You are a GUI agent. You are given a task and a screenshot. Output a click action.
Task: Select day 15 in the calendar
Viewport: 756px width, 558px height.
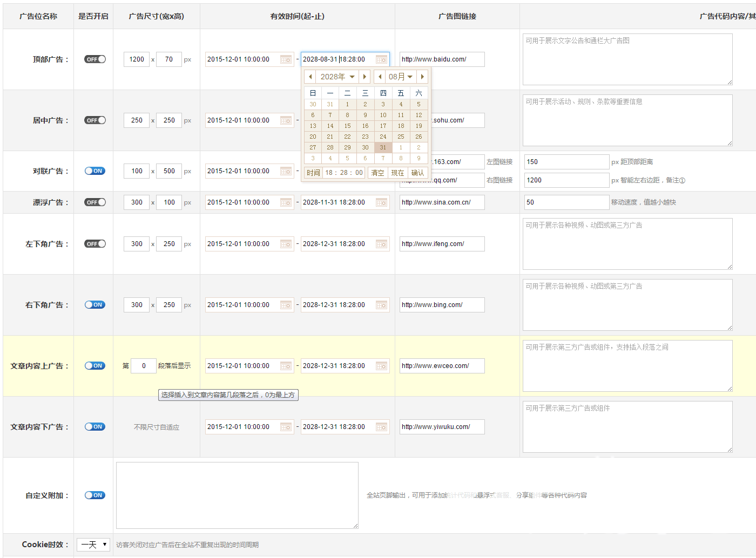347,126
